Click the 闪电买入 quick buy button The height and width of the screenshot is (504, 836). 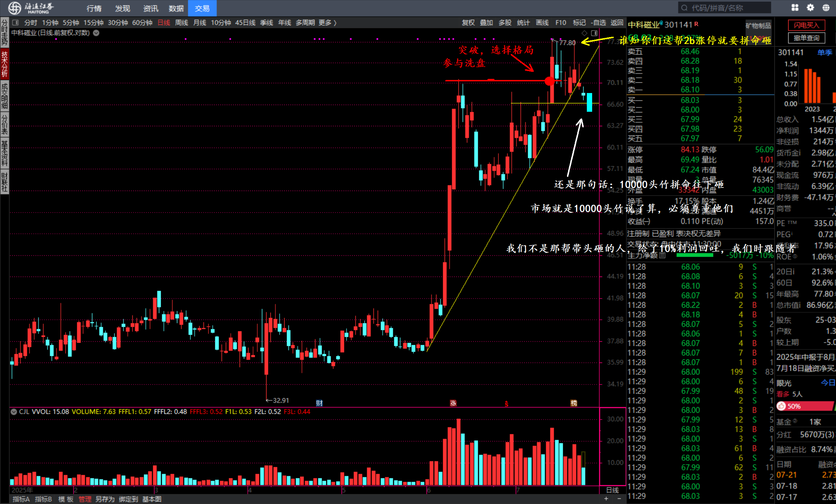pos(807,25)
